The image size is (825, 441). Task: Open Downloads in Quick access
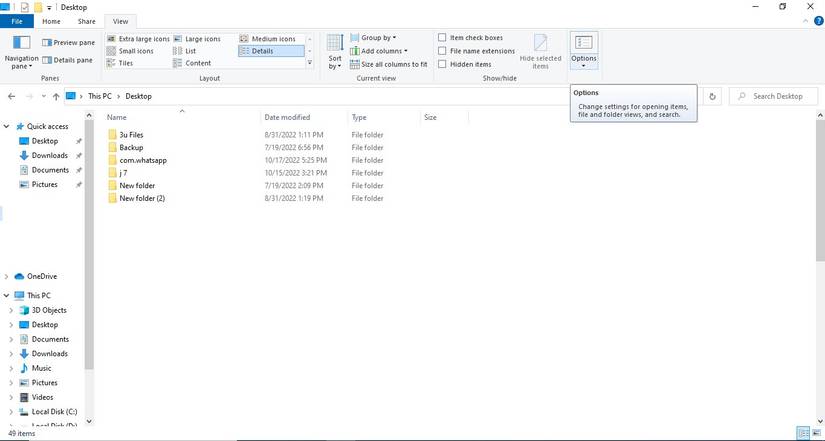[49, 155]
